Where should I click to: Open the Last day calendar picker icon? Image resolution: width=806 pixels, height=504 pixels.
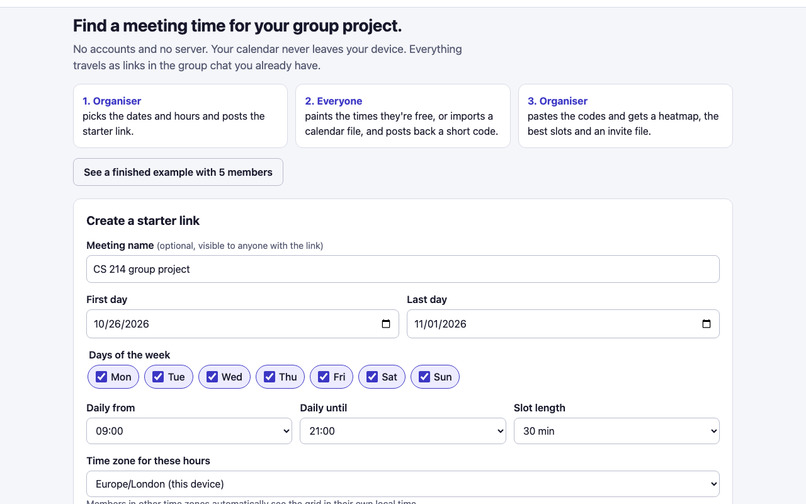click(x=706, y=324)
